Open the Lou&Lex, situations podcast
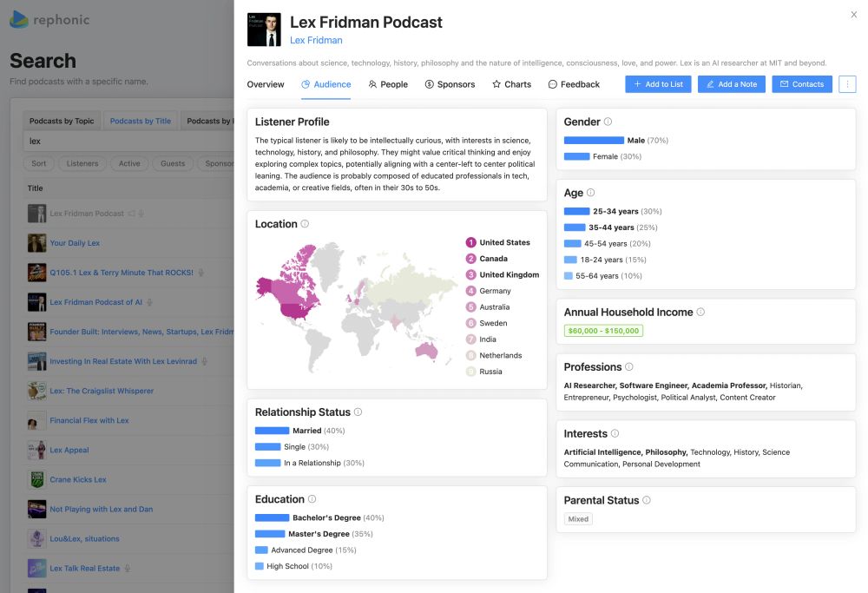The width and height of the screenshot is (868, 593). [85, 539]
